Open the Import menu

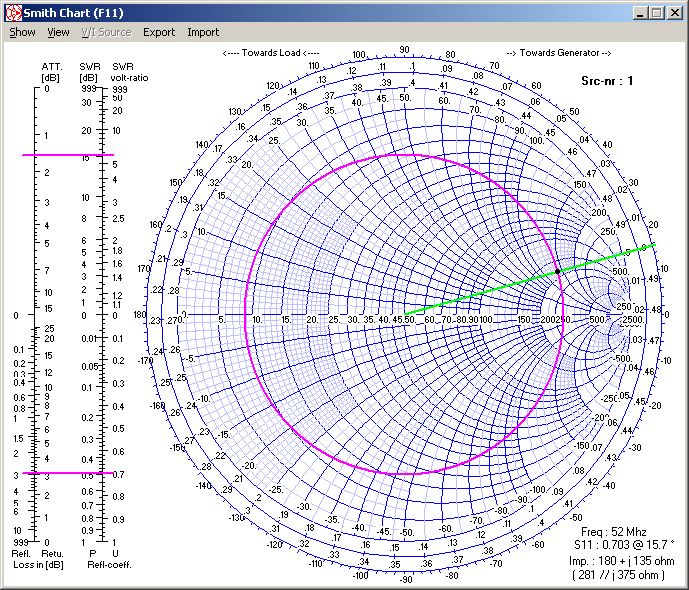[203, 32]
